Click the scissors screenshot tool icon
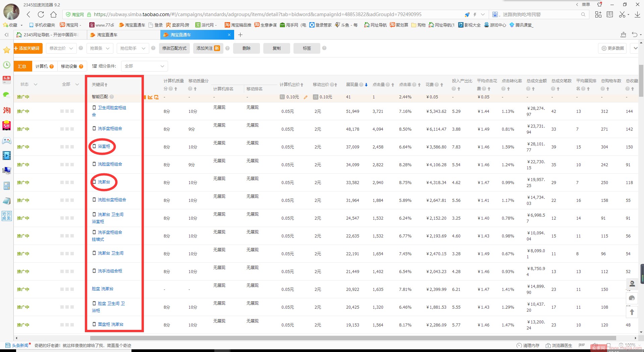 [622, 14]
